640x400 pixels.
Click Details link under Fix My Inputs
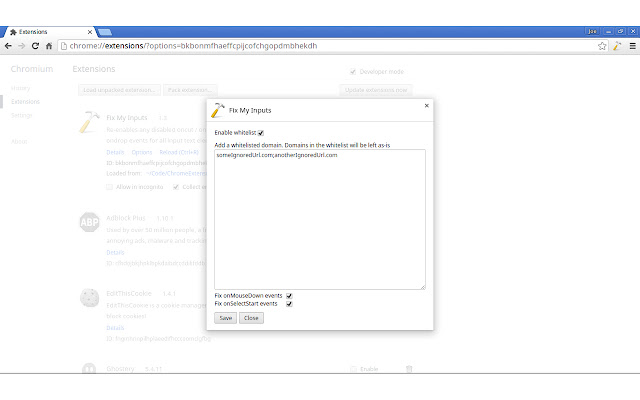[115, 152]
